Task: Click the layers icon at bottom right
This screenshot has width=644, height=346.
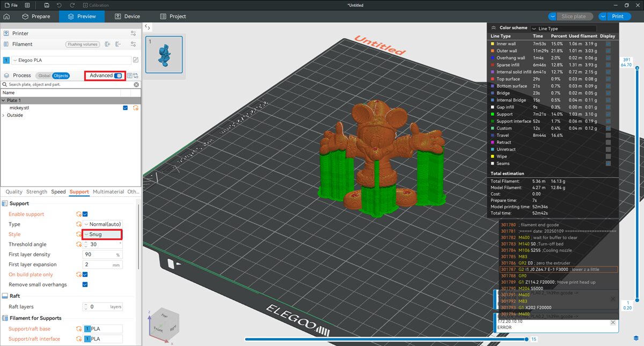Action: (x=636, y=339)
